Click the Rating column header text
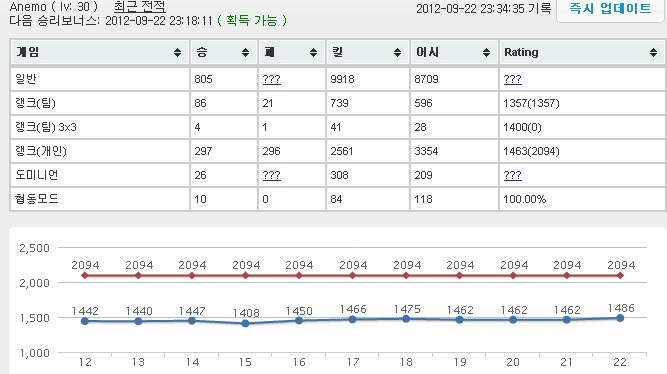This screenshot has width=667, height=374. click(521, 52)
